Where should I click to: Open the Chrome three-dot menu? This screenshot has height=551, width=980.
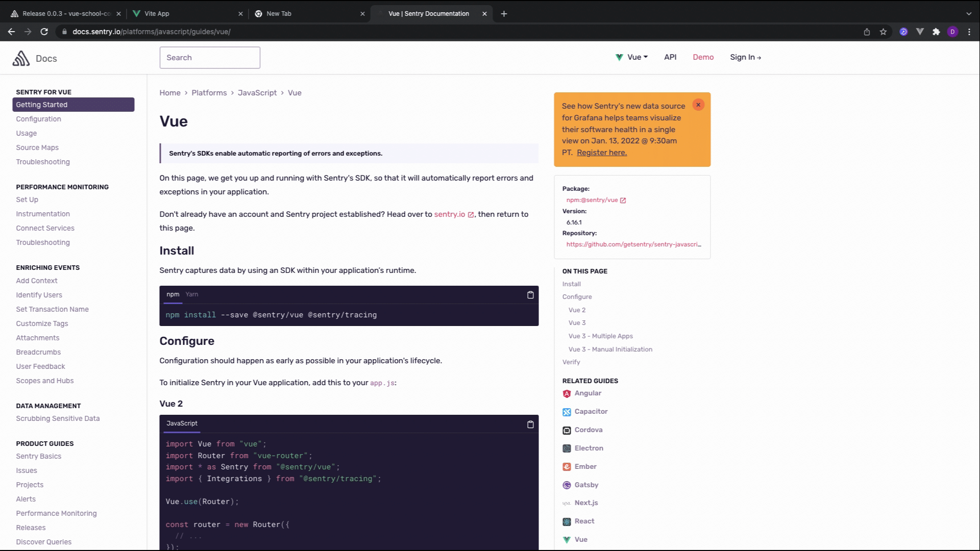[x=969, y=32]
